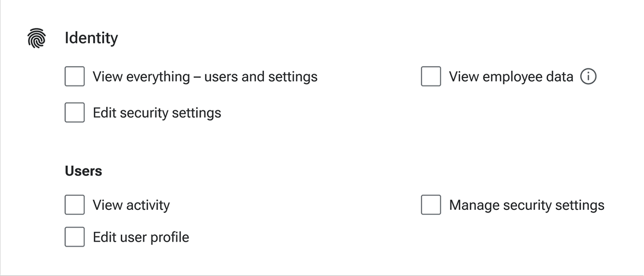Grant permission to manage user security settings
The image size is (644, 276).
pyautogui.click(x=430, y=205)
